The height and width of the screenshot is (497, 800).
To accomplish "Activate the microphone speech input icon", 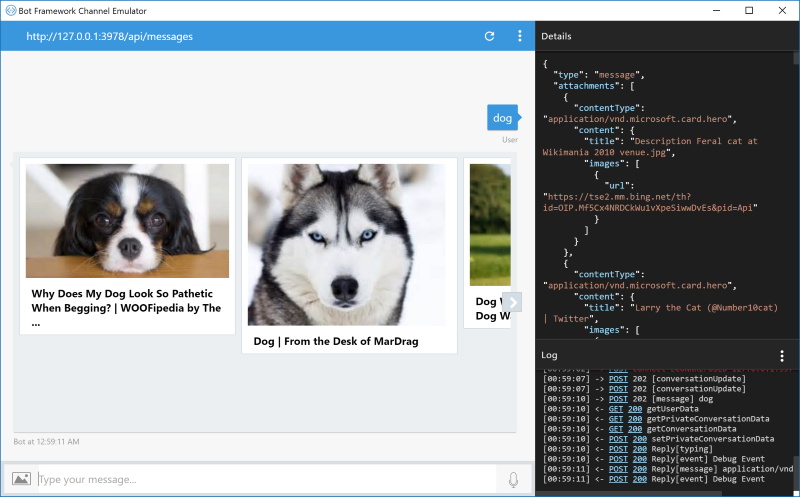I will point(513,479).
